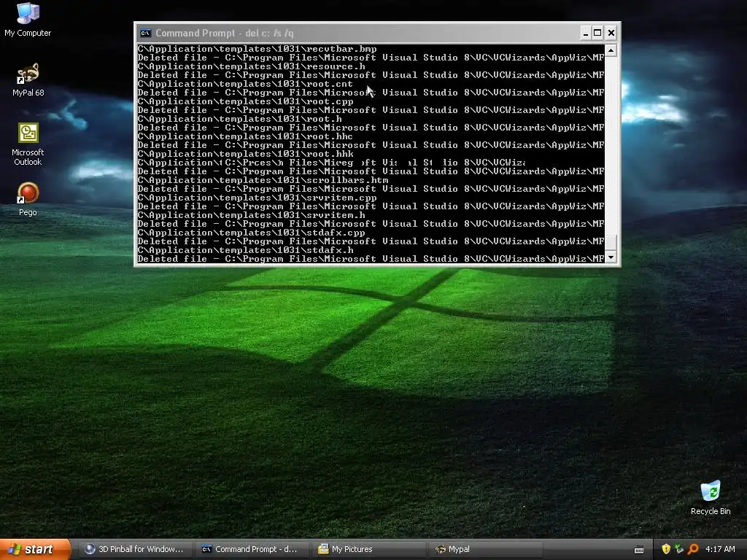Click the 4:17 AM clock
Viewport: 747px width, 560px height.
(720, 549)
